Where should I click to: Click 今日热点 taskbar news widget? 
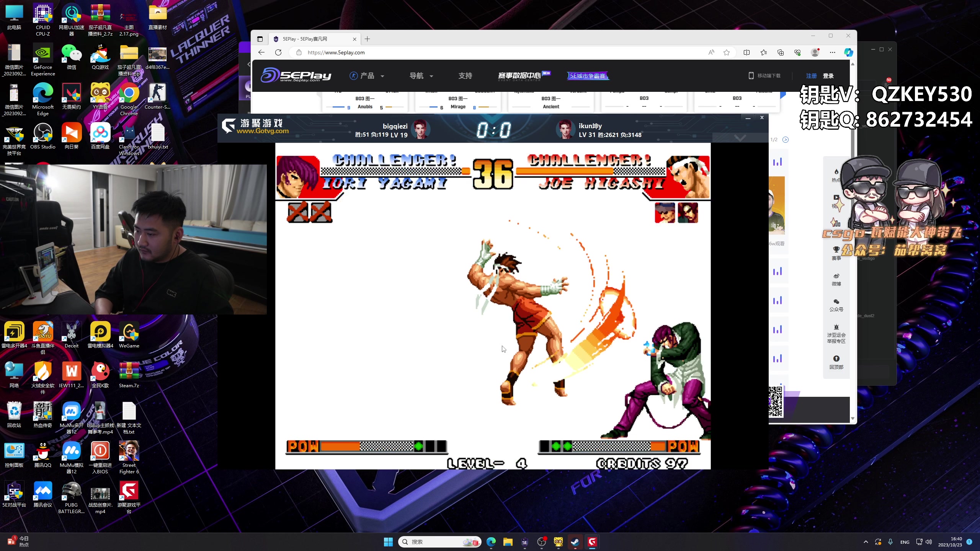click(18, 541)
